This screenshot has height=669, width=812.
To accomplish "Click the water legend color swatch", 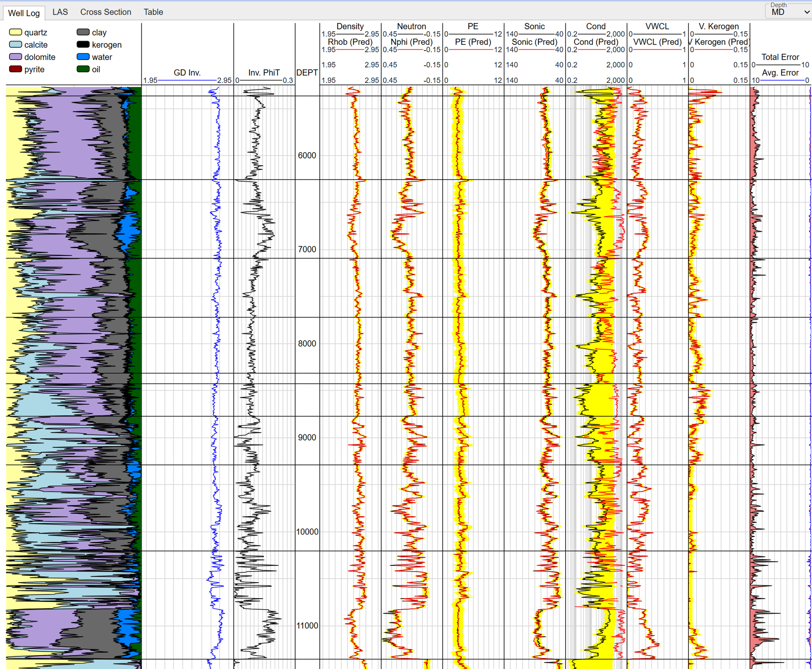I will (83, 57).
